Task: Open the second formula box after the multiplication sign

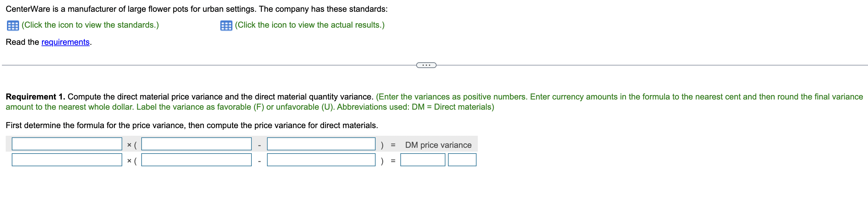Action: click(x=196, y=145)
